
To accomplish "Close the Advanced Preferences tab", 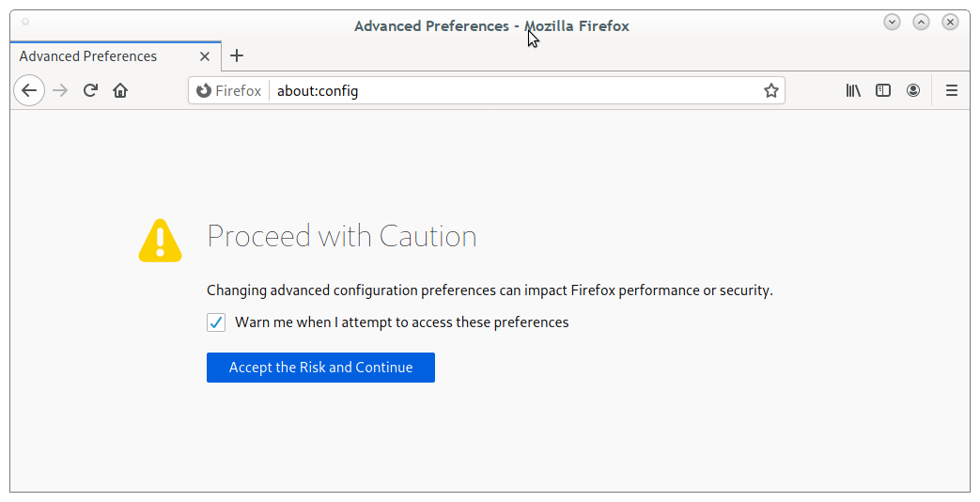I will click(x=205, y=56).
